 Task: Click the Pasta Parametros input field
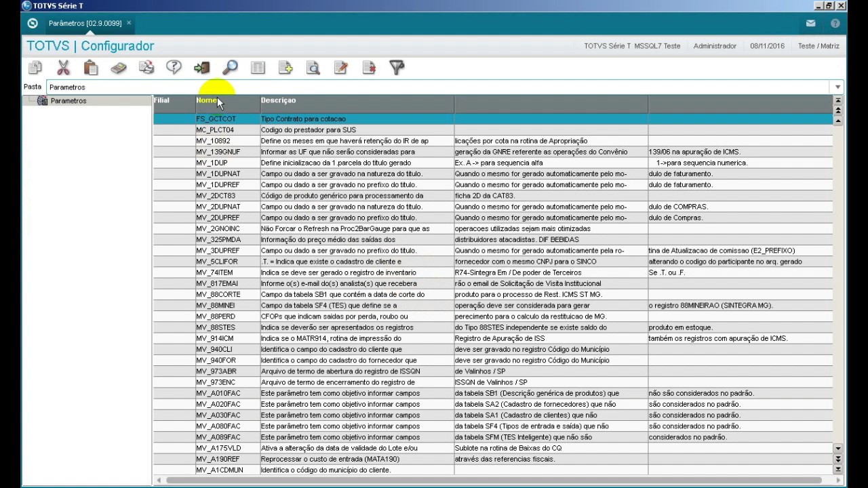pyautogui.click(x=439, y=87)
